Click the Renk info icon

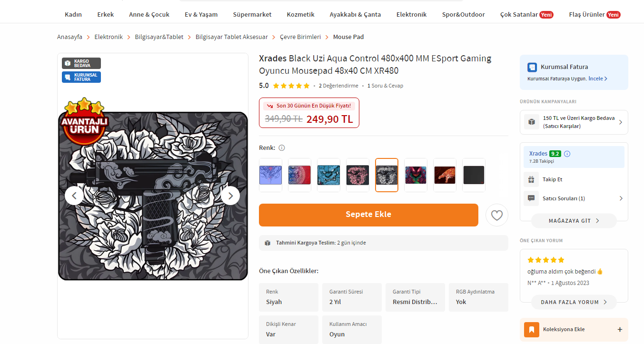(282, 148)
